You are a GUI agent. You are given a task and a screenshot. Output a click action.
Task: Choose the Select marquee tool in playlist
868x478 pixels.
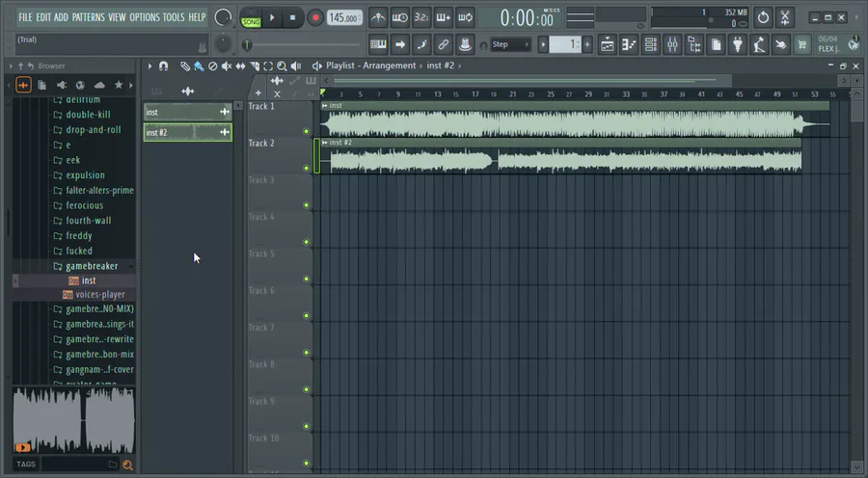pos(268,66)
